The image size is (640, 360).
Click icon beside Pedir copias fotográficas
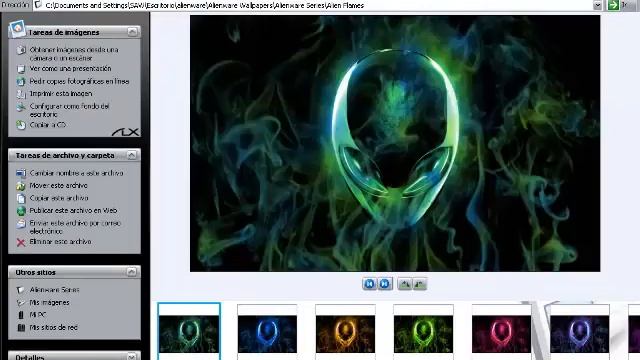[21, 82]
